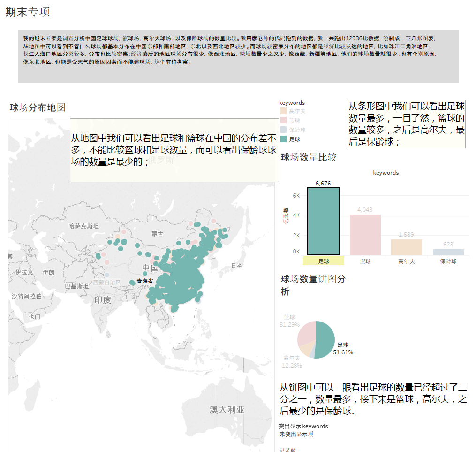Click the keywords header above bar chart
The width and height of the screenshot is (476, 452).
[x=386, y=173]
